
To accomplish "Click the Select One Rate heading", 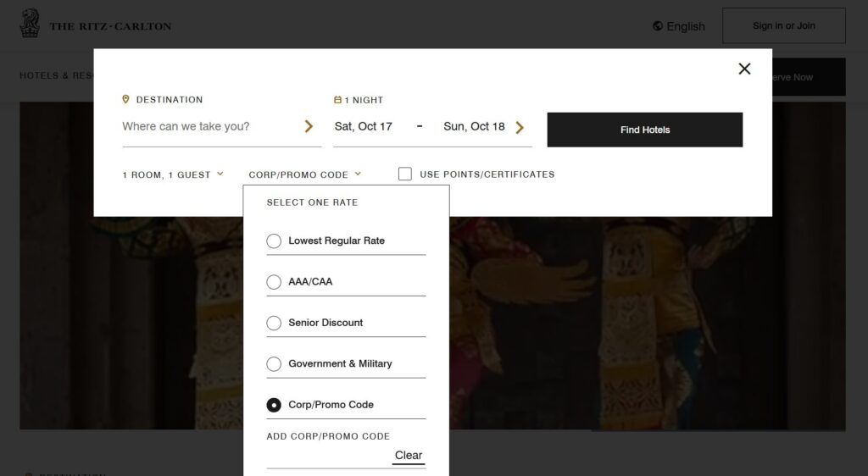I will point(312,202).
